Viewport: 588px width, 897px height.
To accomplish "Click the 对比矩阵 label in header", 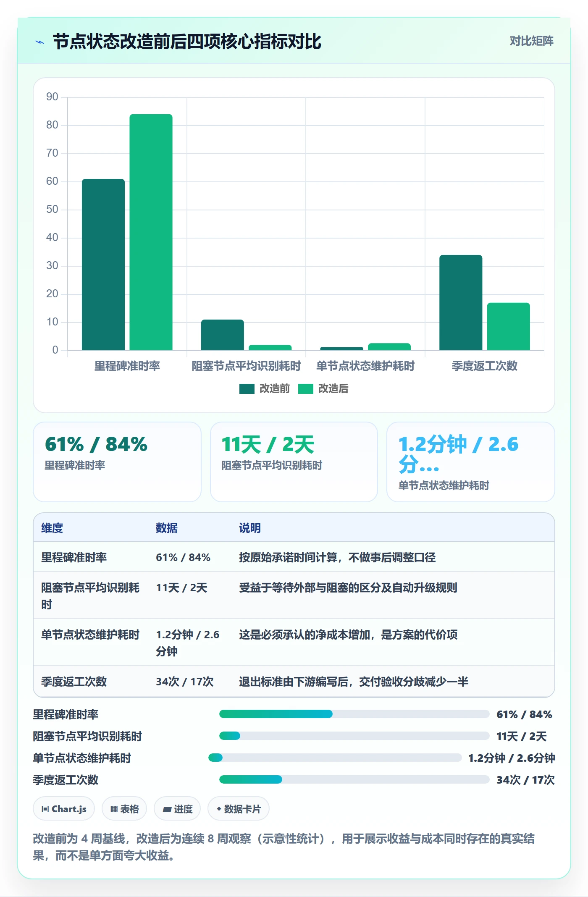I will 531,41.
